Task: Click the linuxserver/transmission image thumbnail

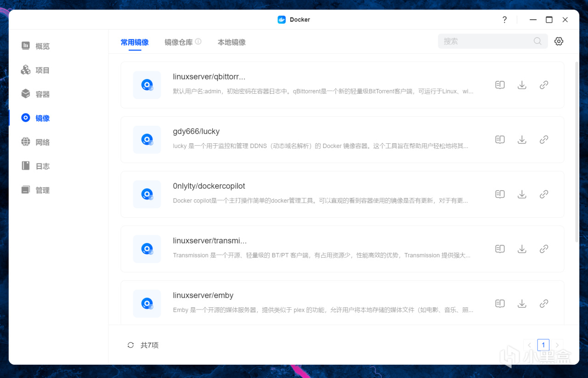Action: pos(147,249)
